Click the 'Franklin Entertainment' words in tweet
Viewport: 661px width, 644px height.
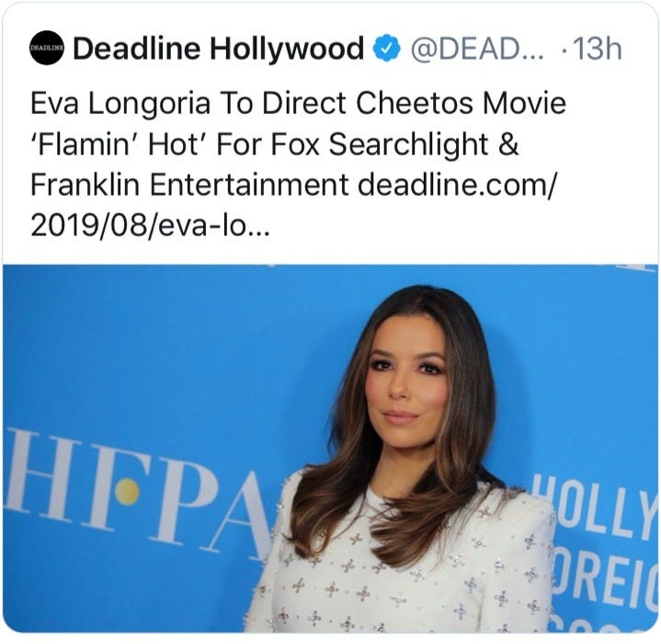click(189, 185)
